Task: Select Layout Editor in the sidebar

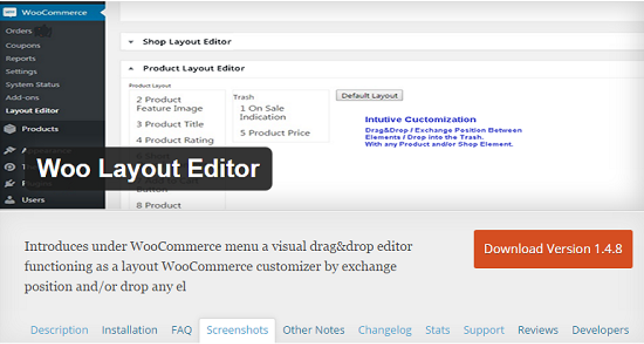Action: point(32,111)
